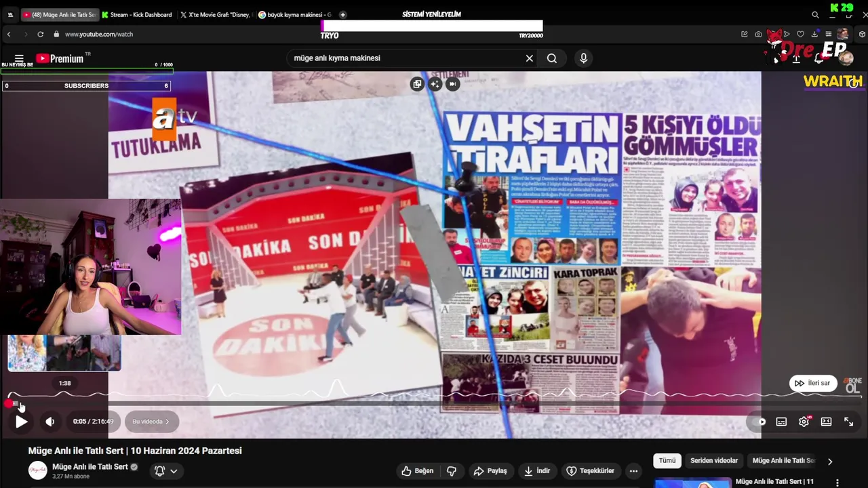The height and width of the screenshot is (488, 868).
Task: Enter fullscreen mode
Action: pos(848,422)
